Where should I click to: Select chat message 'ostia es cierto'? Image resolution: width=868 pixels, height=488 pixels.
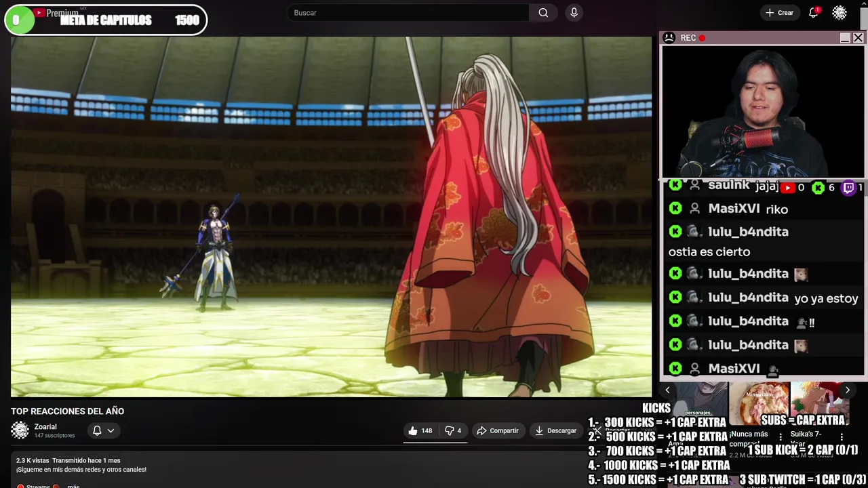[x=709, y=251]
